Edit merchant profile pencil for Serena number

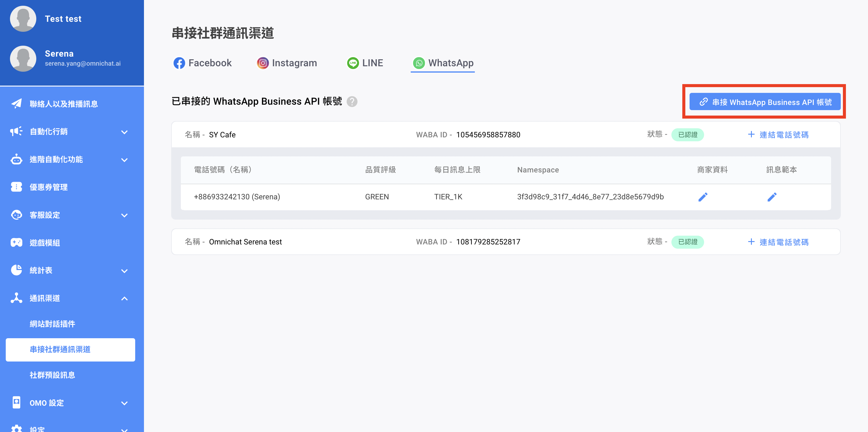point(703,197)
